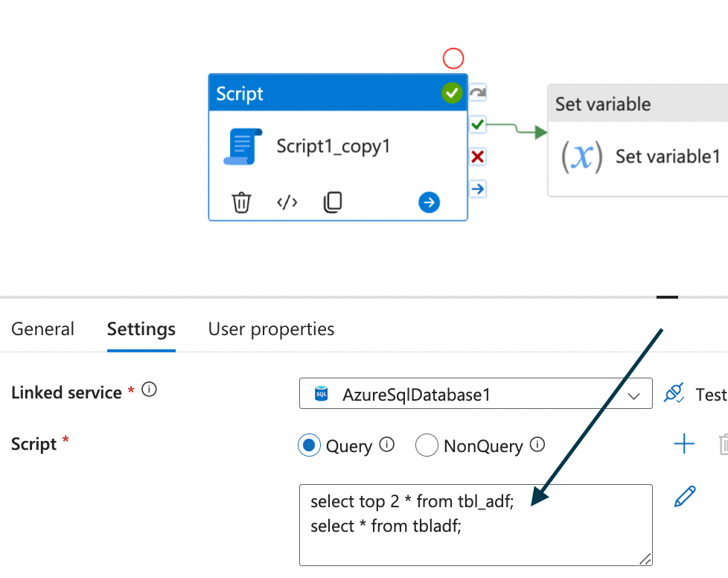This screenshot has width=728, height=578.
Task: Click the blue arrow add-output button on Script activity
Action: coord(429,203)
